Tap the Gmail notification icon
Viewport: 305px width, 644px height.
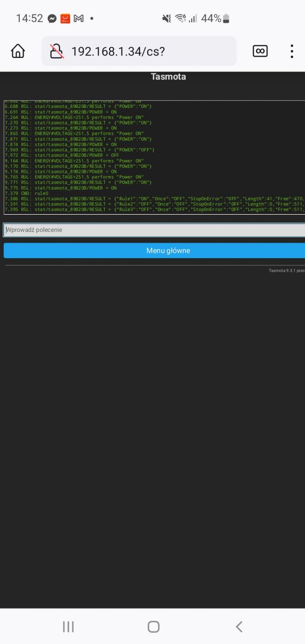pyautogui.click(x=78, y=18)
